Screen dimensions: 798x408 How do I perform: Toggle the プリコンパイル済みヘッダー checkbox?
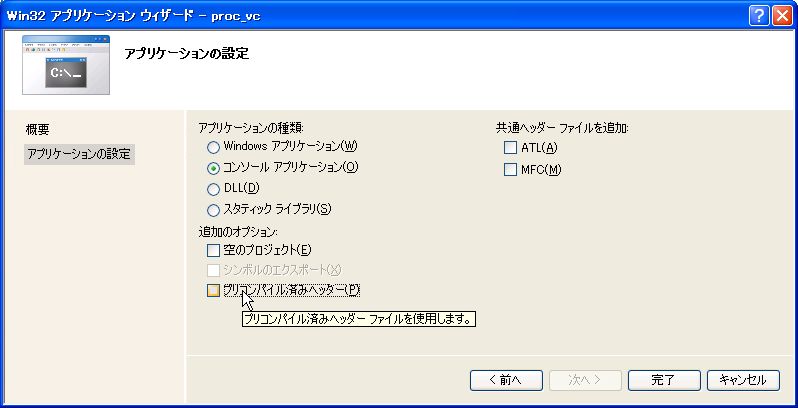click(x=213, y=290)
